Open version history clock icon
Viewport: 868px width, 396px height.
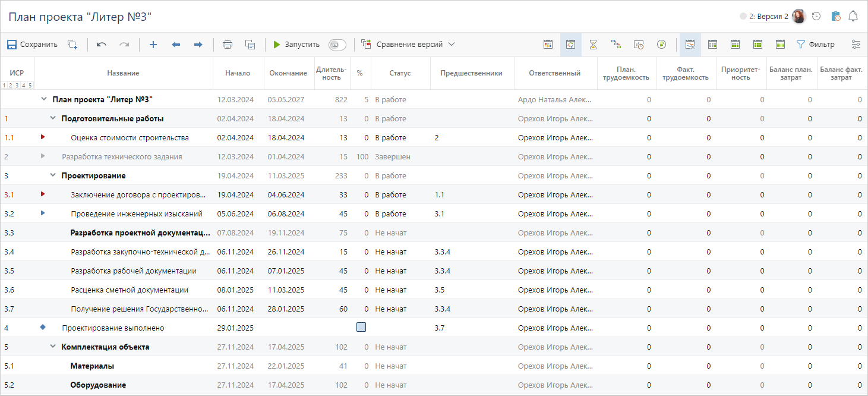(816, 17)
